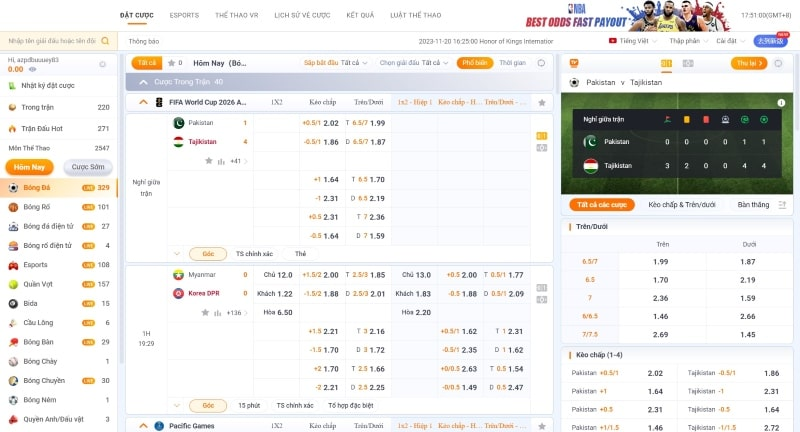Click refresh icon next to username

pos(103,64)
